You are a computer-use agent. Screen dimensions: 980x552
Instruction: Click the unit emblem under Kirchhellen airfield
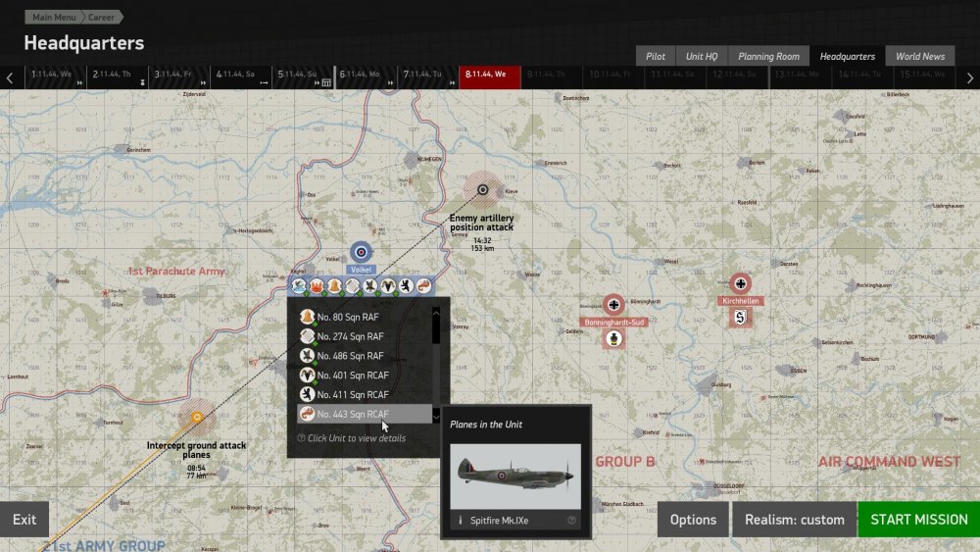click(740, 317)
